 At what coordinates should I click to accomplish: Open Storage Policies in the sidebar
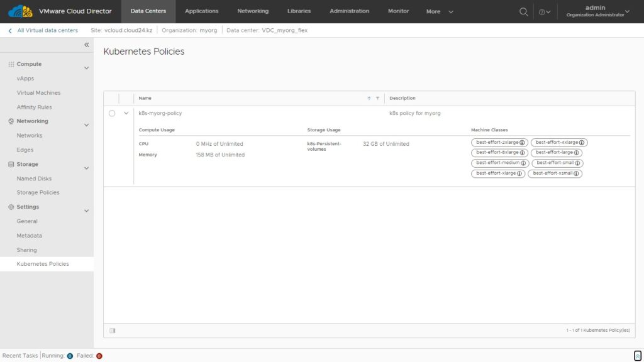pyautogui.click(x=38, y=193)
